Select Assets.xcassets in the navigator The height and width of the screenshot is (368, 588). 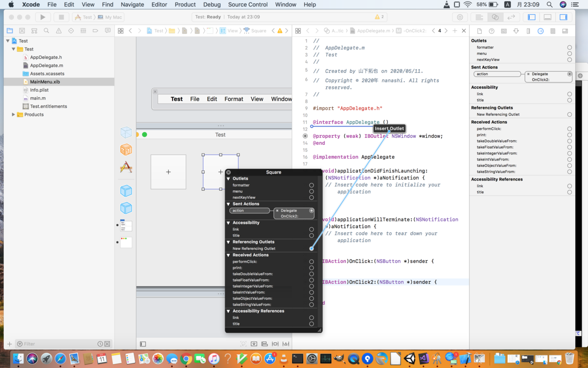point(47,74)
